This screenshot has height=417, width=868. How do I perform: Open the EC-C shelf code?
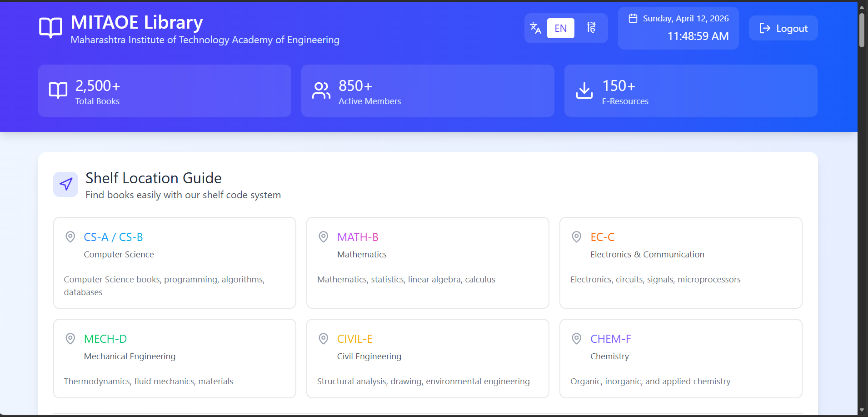tap(602, 237)
